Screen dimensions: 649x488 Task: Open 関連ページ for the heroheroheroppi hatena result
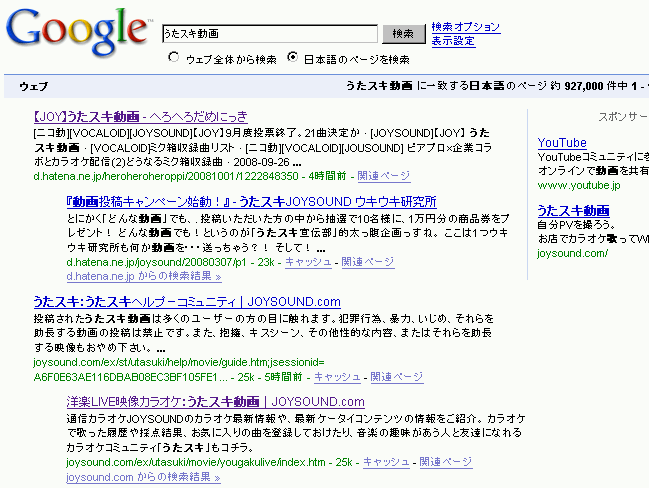point(384,176)
